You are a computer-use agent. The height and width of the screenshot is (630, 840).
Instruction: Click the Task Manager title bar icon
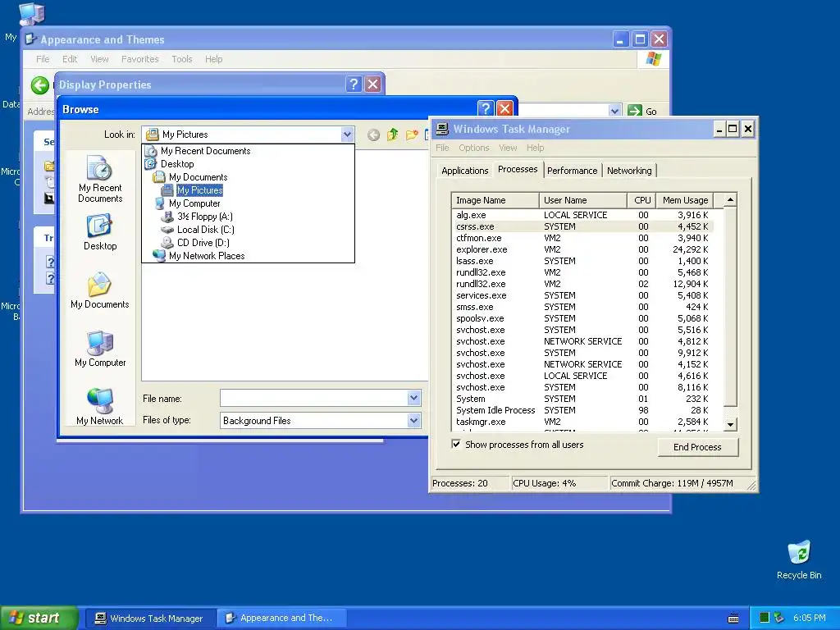pyautogui.click(x=442, y=129)
